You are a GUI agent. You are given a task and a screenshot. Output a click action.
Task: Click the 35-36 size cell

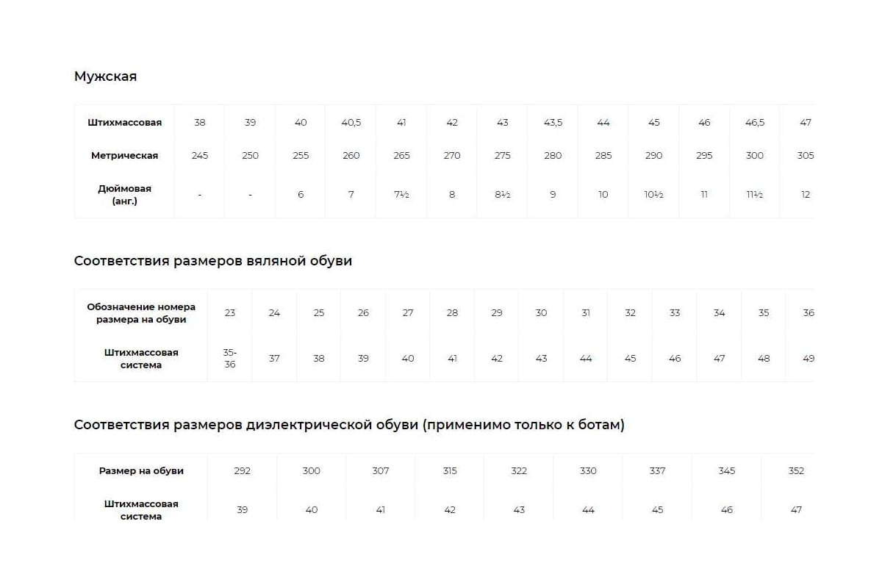pyautogui.click(x=230, y=359)
